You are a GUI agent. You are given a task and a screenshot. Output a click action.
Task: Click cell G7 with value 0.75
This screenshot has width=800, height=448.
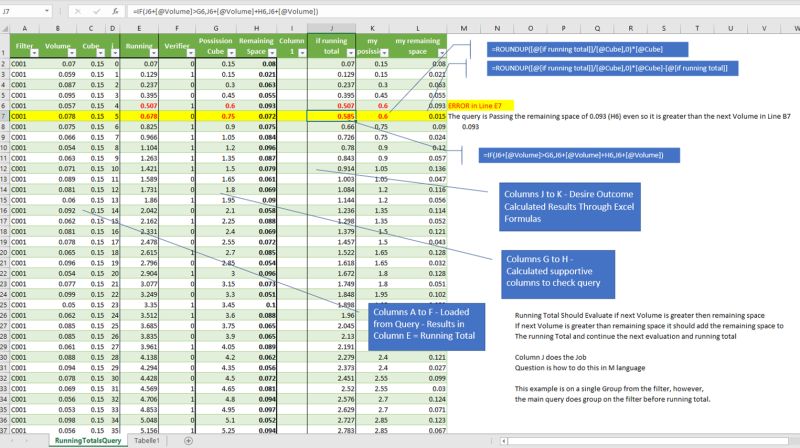coord(216,116)
